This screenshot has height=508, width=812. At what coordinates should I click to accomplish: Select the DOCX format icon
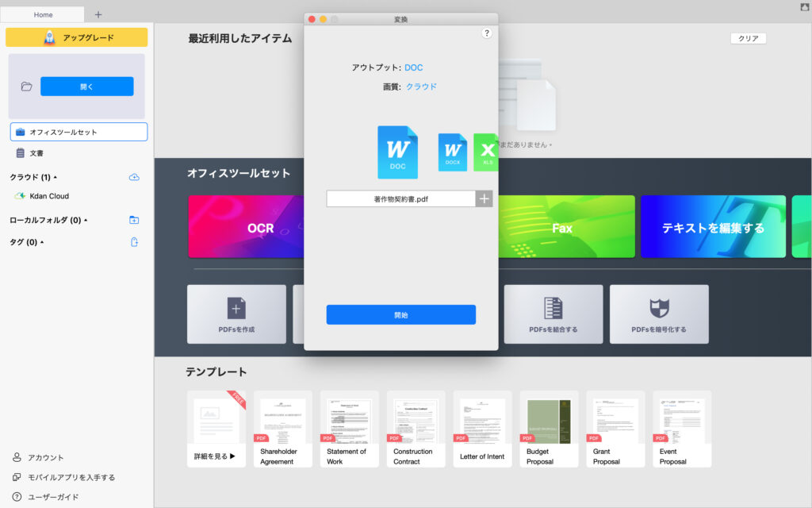[x=453, y=152]
